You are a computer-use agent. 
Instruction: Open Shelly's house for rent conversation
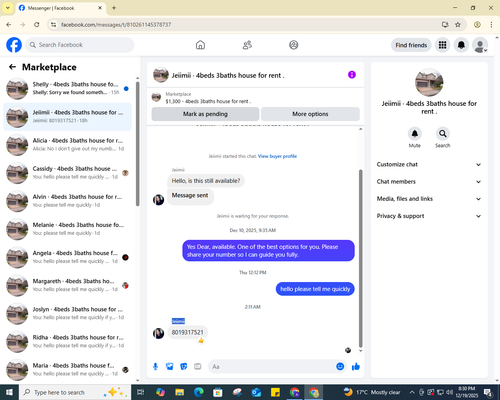pyautogui.click(x=67, y=88)
